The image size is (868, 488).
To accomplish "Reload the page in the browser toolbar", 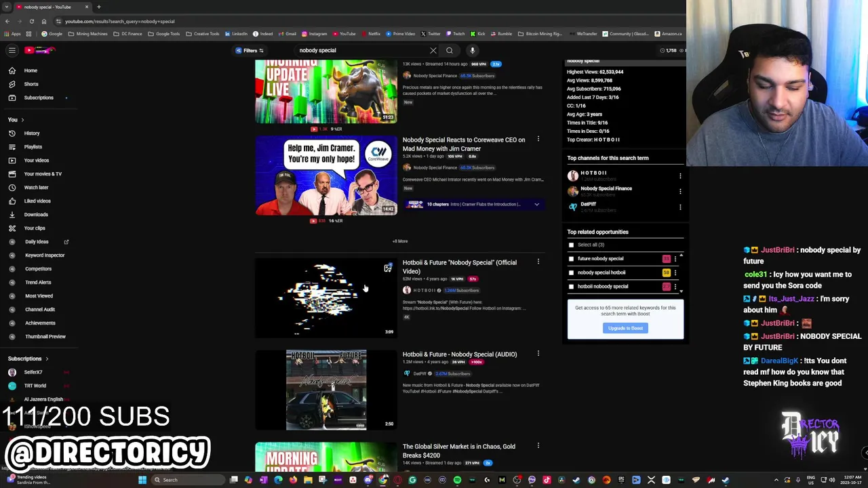I will tap(31, 21).
